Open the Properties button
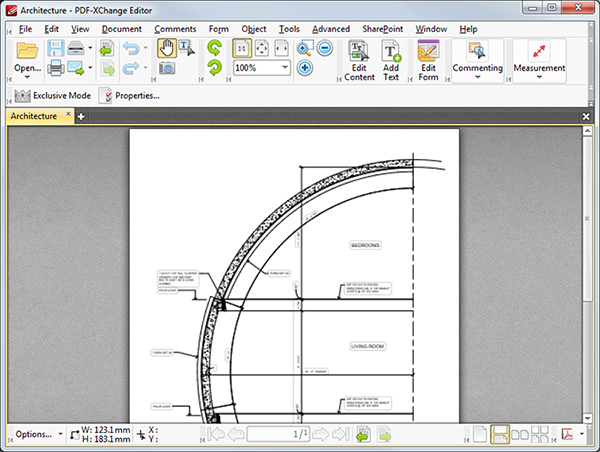This screenshot has width=600, height=452. tap(129, 96)
